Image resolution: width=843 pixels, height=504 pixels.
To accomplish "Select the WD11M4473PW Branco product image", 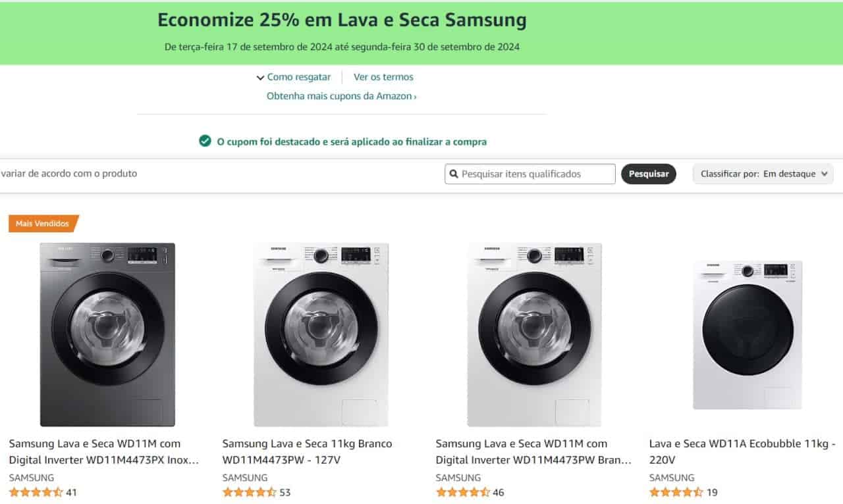I will tap(534, 335).
